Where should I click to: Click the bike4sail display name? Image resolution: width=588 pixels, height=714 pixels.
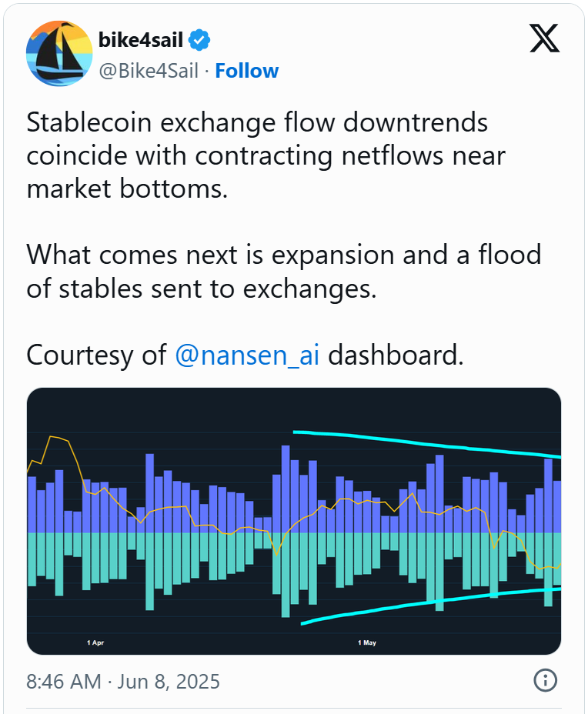pos(141,40)
